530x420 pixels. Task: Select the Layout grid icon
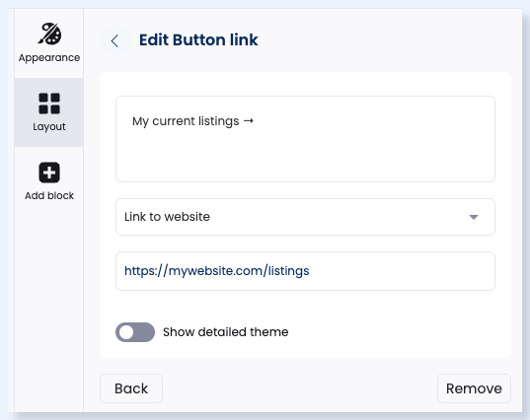(49, 104)
